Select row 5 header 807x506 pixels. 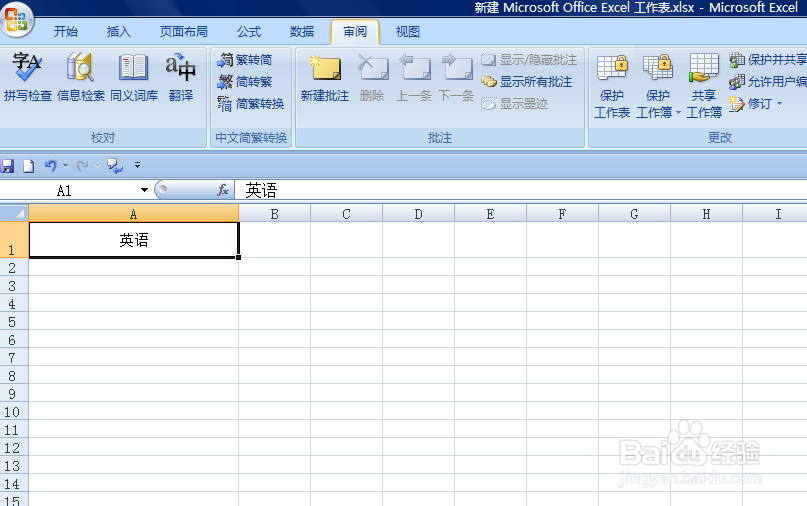(x=14, y=322)
